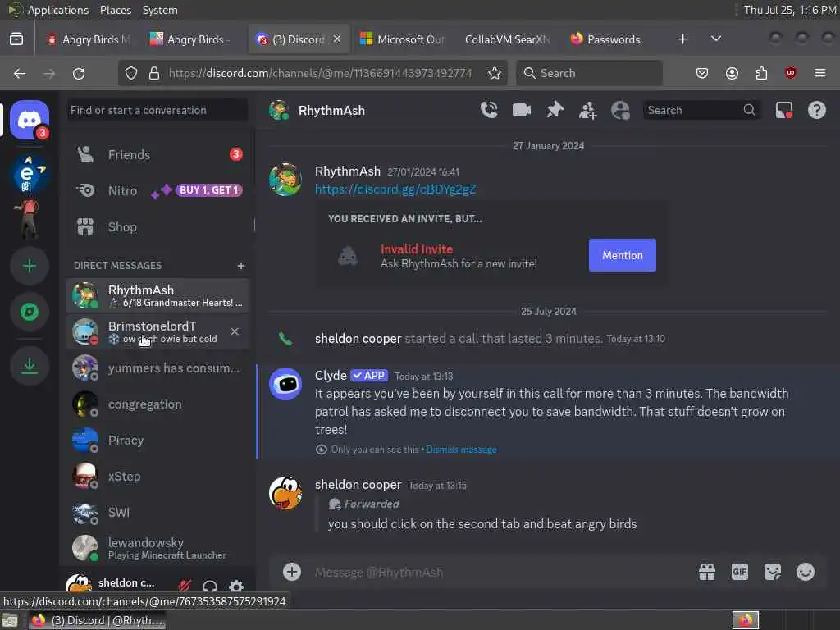Open the lewandowsky direct message
Viewport: 840px width, 630px height.
click(x=158, y=548)
